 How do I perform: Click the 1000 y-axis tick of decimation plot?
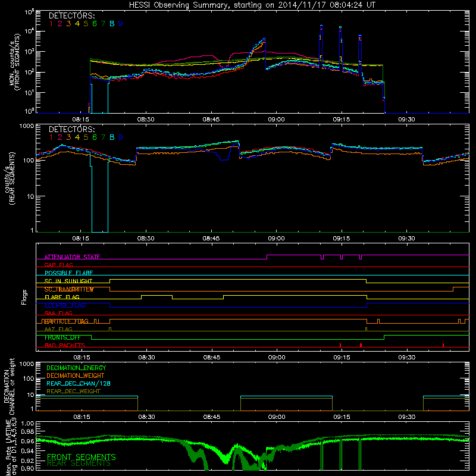[x=26, y=364]
